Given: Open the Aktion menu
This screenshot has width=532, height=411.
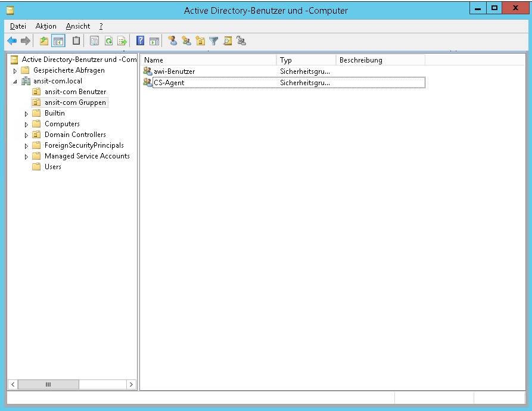Looking at the screenshot, I should click(x=46, y=26).
